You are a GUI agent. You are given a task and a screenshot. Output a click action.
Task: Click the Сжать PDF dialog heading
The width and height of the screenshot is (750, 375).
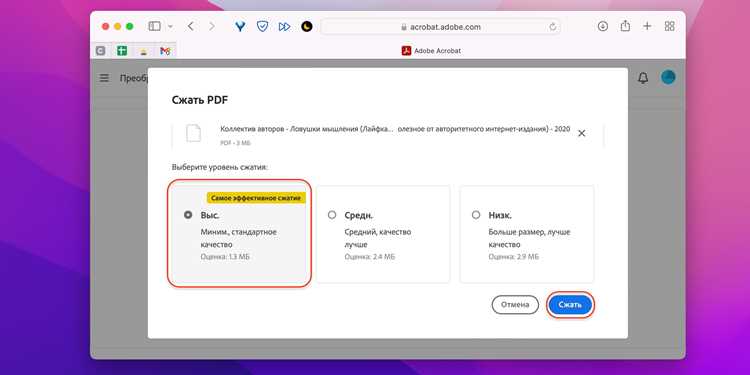point(200,100)
